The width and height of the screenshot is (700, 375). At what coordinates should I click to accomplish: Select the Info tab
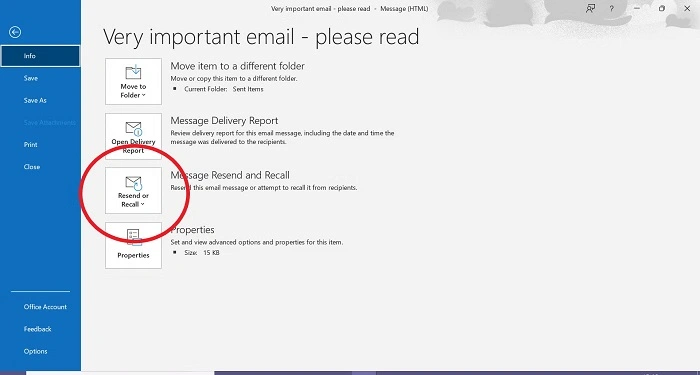(x=40, y=56)
